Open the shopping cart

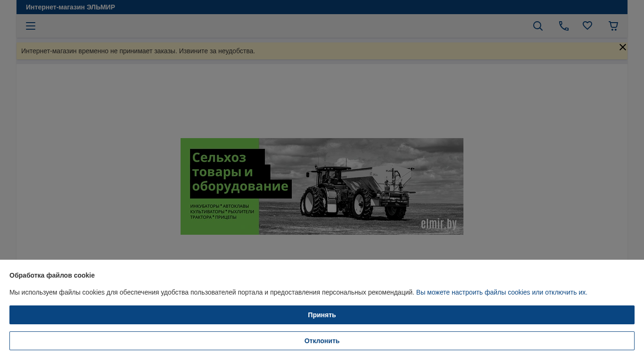pyautogui.click(x=613, y=26)
